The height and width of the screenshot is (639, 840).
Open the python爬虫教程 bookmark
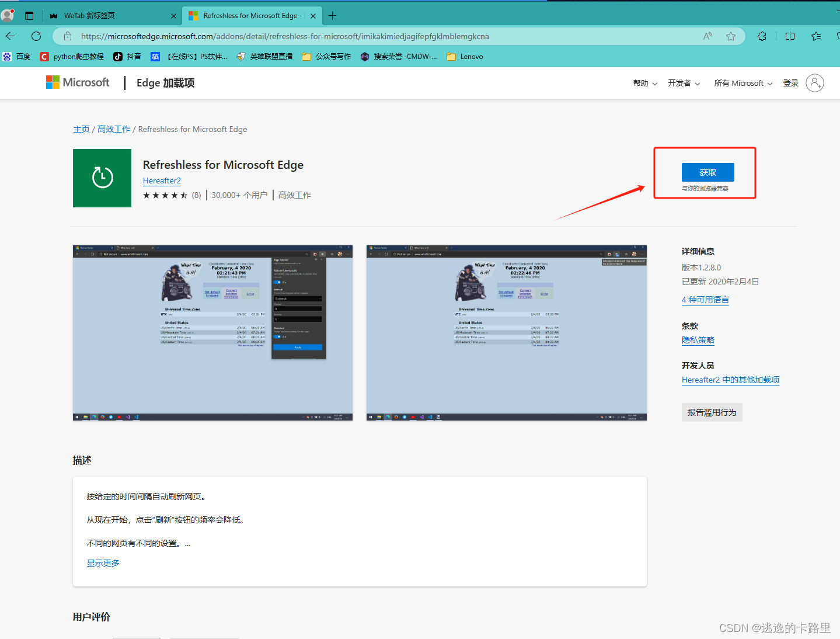(72, 57)
